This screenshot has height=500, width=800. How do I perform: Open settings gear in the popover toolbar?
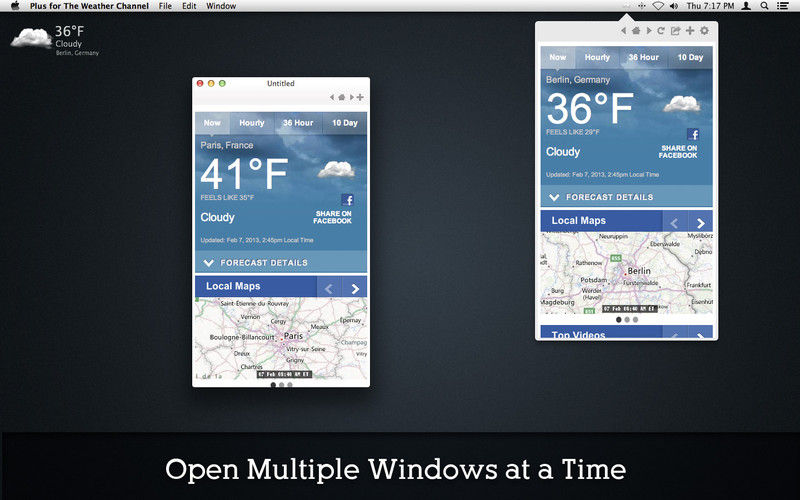tap(704, 31)
